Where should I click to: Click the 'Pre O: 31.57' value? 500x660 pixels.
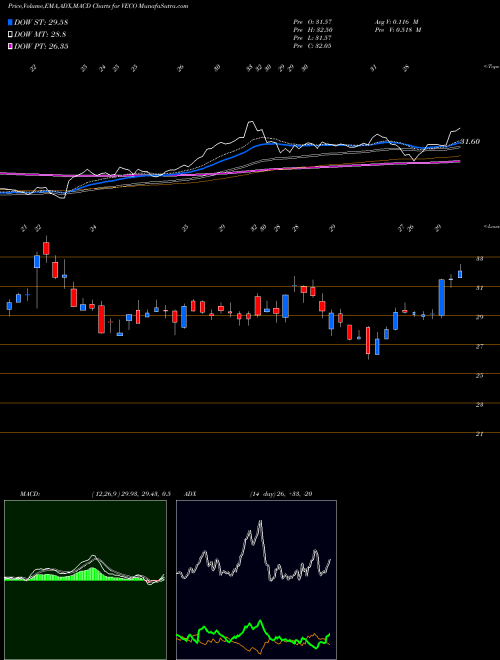tap(312, 21)
